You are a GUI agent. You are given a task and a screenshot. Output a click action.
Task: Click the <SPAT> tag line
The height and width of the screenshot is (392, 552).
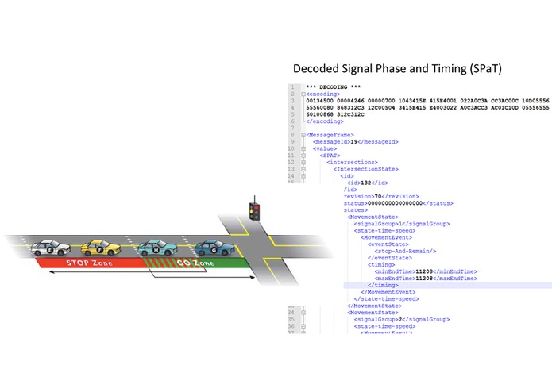click(330, 156)
